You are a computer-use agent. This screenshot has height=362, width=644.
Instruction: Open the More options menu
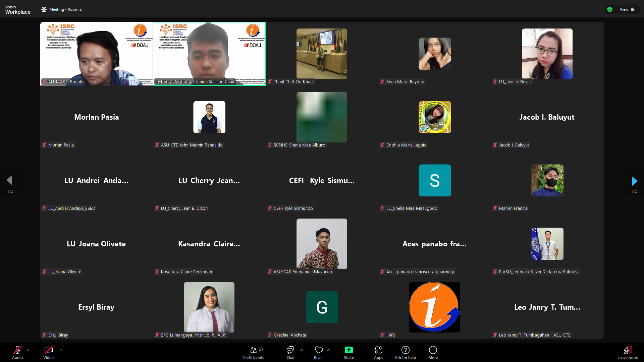433,352
